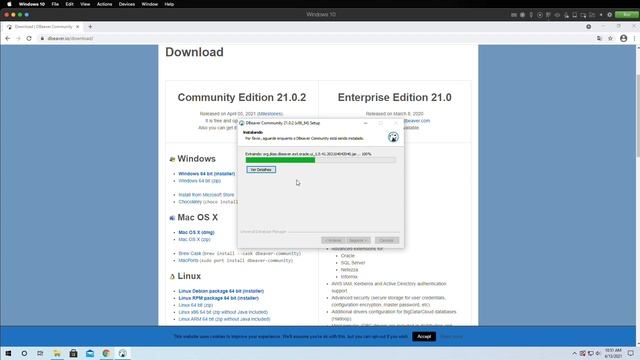This screenshot has height=360, width=640.
Task: Open the Actions menu
Action: [104, 4]
